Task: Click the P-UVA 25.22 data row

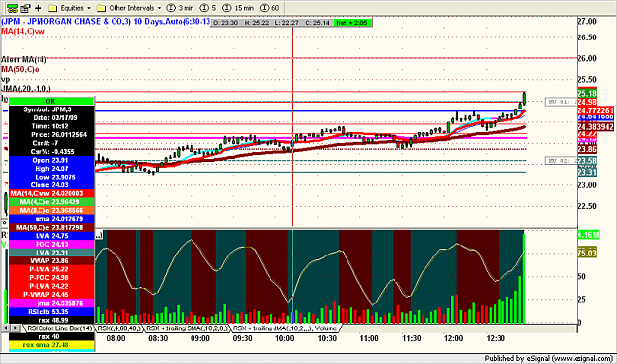Action: (x=51, y=269)
